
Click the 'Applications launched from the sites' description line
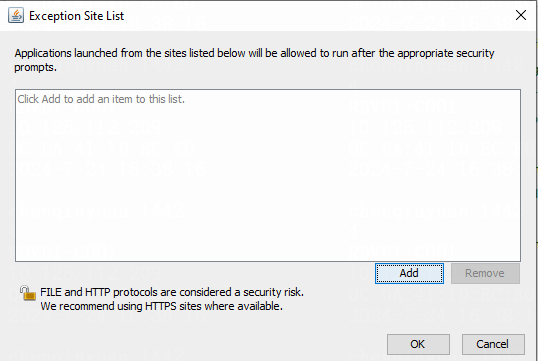[x=254, y=53]
